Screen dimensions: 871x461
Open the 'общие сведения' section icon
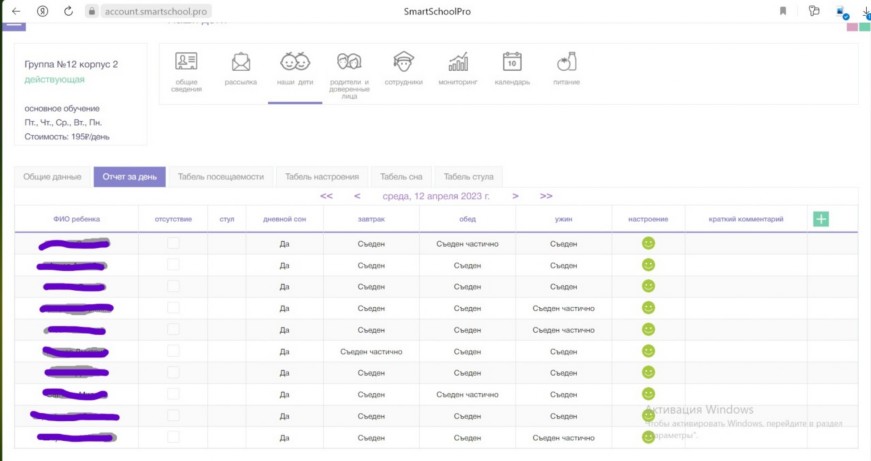(x=186, y=62)
